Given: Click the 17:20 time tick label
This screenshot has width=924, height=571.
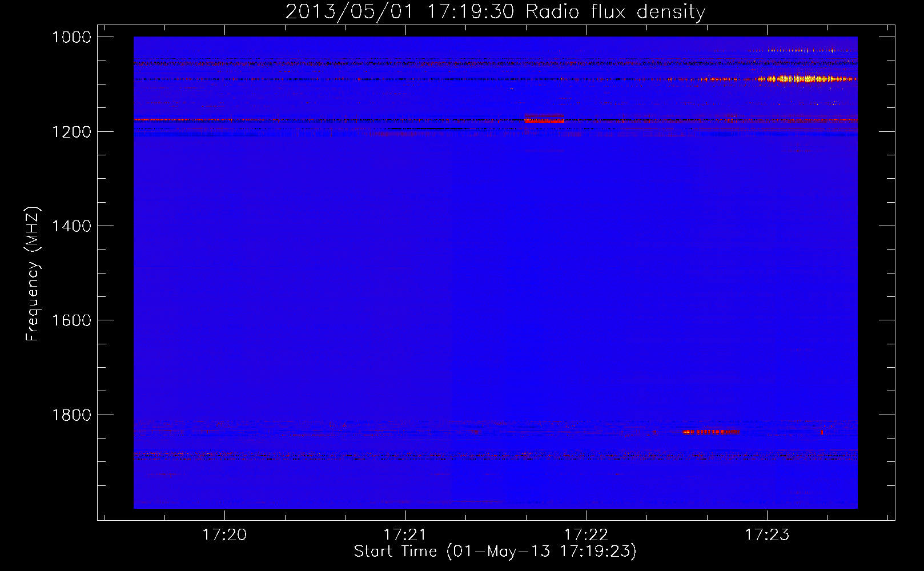Looking at the screenshot, I should tap(224, 534).
